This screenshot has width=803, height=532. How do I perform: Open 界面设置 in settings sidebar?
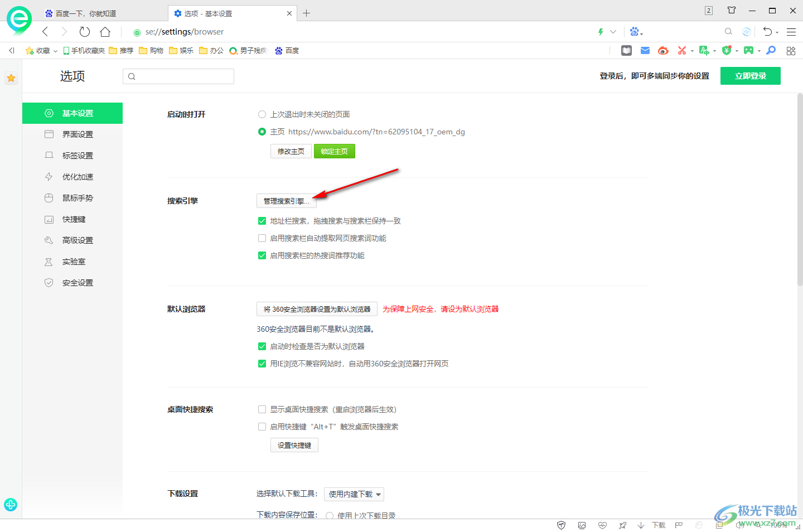click(72, 134)
